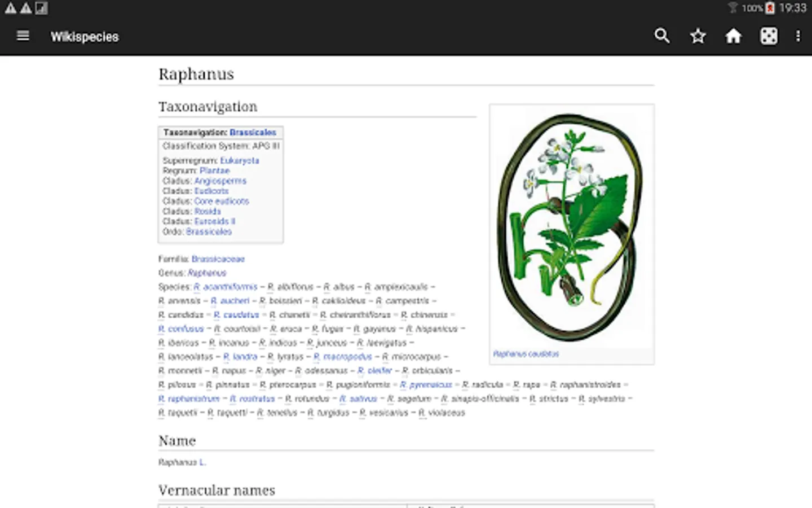The width and height of the screenshot is (812, 508).
Task: Tap the first warning notification icon
Action: (x=10, y=8)
